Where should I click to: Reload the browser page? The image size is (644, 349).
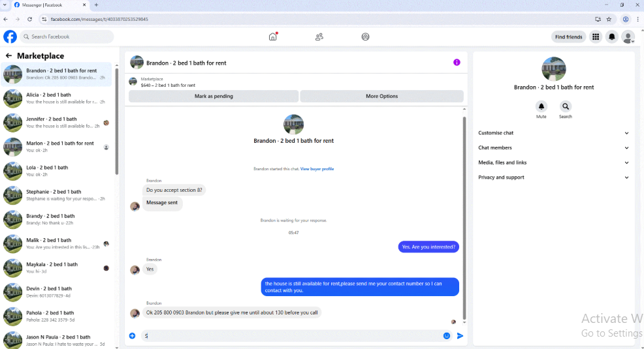(x=29, y=20)
